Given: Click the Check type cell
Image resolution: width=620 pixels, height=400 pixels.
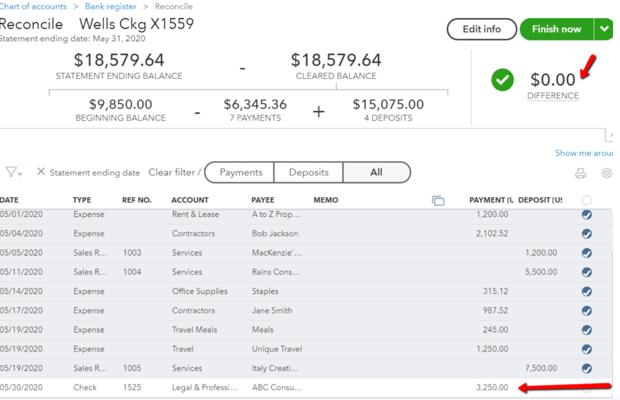Looking at the screenshot, I should click(85, 387).
